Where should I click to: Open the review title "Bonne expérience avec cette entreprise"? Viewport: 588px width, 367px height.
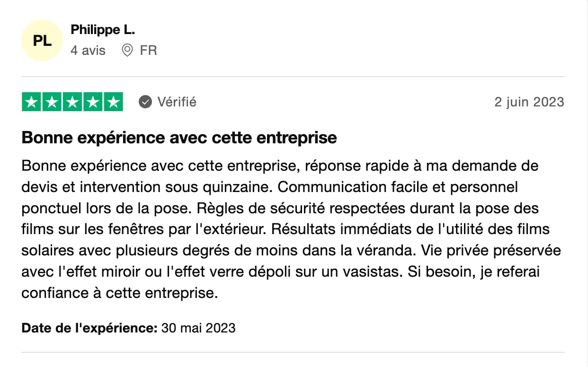click(x=179, y=138)
